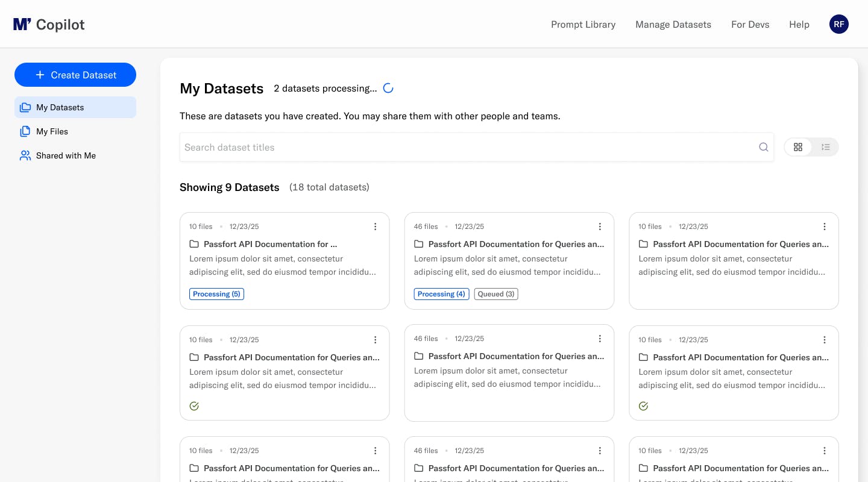The width and height of the screenshot is (868, 482).
Task: Click inside the dataset title search field
Action: tap(422, 147)
